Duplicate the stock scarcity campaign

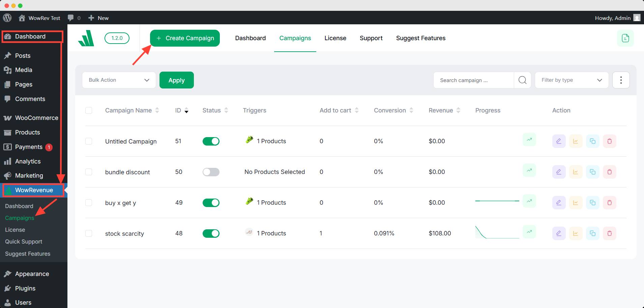pyautogui.click(x=592, y=233)
